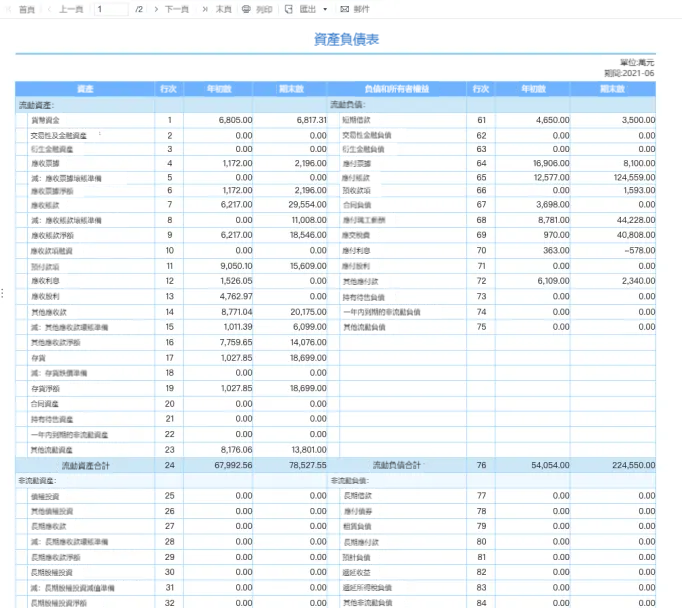Click the mail envelope icon
Screen dimensions: 682x608
(x=345, y=9)
